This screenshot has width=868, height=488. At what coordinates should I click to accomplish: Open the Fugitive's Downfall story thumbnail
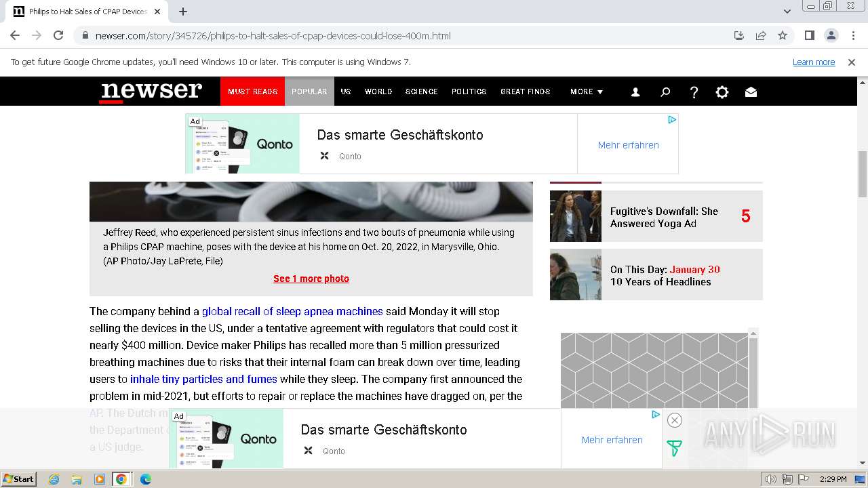click(576, 216)
